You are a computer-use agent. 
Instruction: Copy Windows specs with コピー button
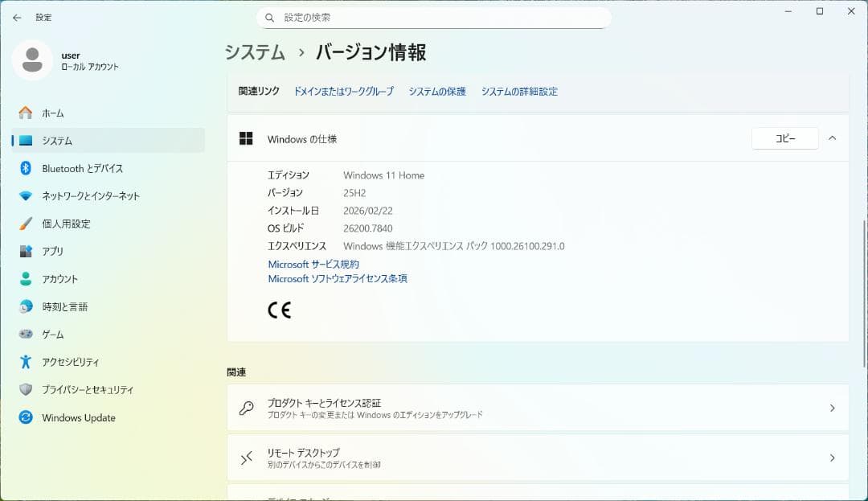coord(785,138)
